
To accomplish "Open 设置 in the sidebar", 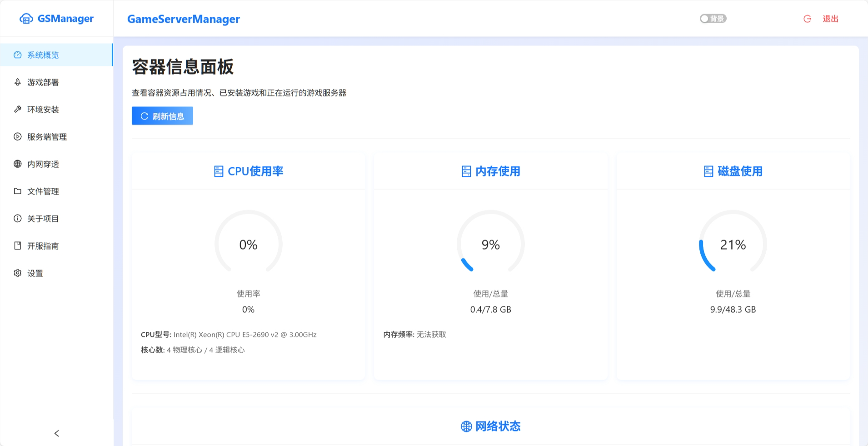I will pos(56,273).
